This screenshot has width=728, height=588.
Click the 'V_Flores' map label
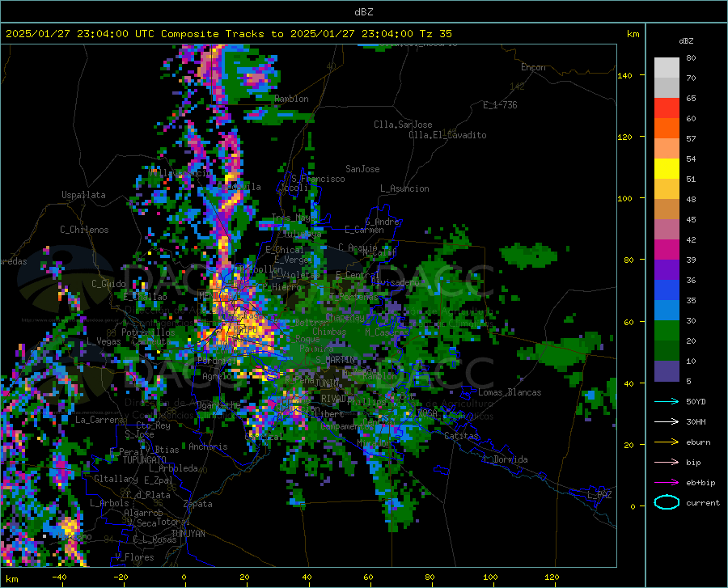[x=134, y=557]
